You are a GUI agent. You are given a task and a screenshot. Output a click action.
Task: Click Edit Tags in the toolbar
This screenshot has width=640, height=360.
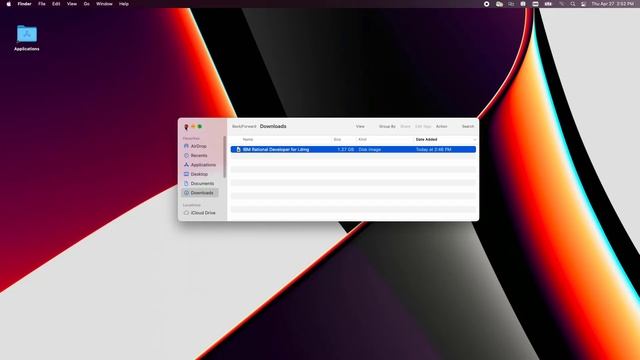423,127
